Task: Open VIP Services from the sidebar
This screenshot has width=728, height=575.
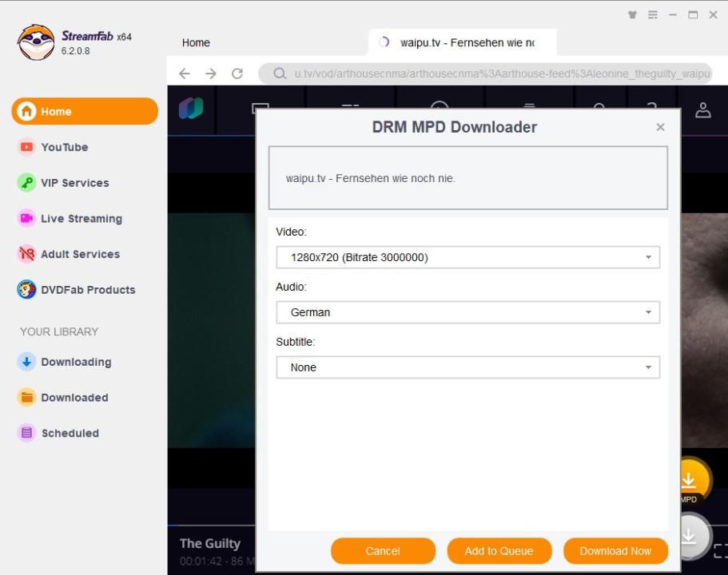Action: 27,183
